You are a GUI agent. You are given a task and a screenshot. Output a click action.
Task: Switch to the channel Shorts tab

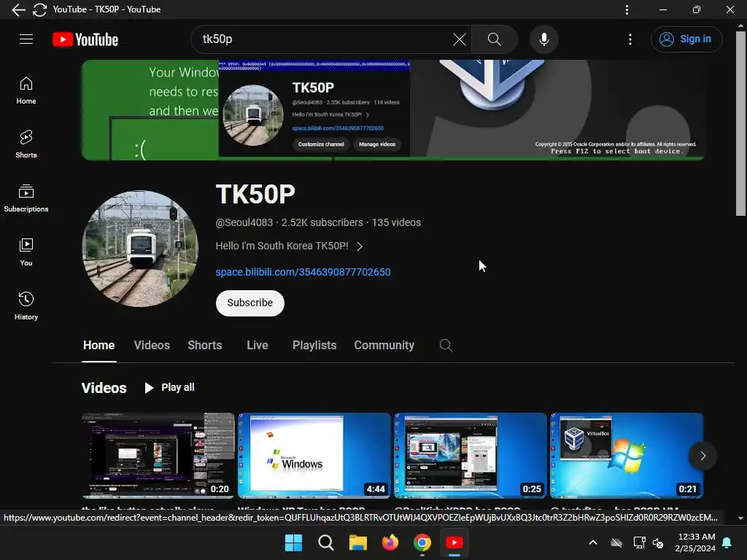[x=205, y=345]
